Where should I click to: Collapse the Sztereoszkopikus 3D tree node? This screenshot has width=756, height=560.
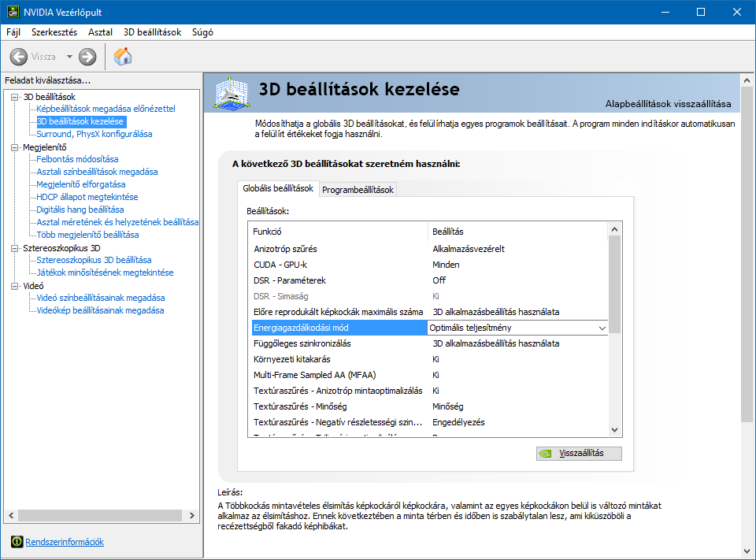[x=14, y=248]
